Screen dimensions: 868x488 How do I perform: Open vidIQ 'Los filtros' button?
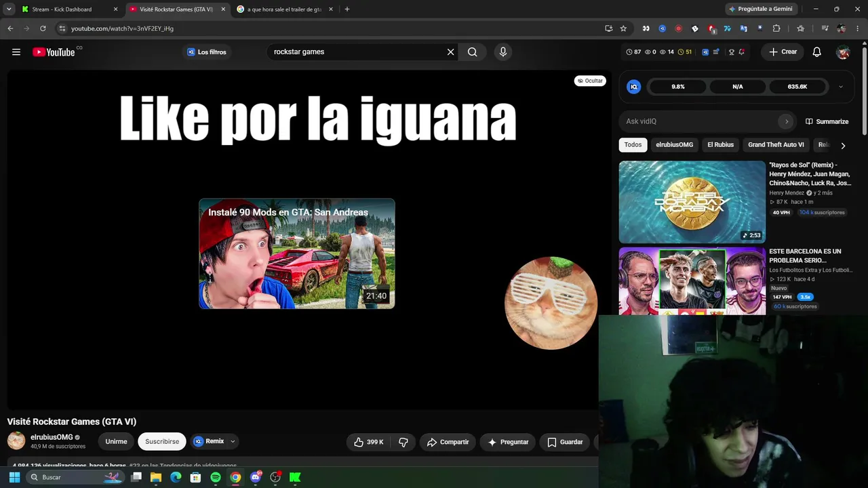click(207, 52)
